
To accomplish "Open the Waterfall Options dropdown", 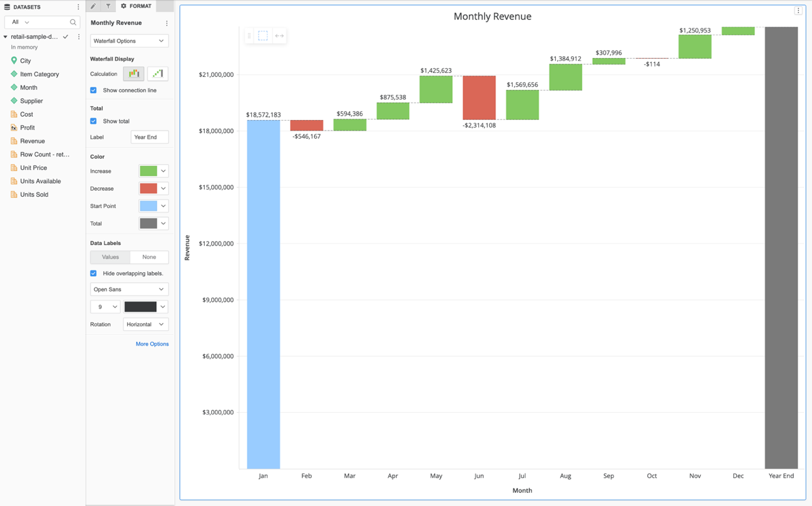I will pyautogui.click(x=129, y=41).
